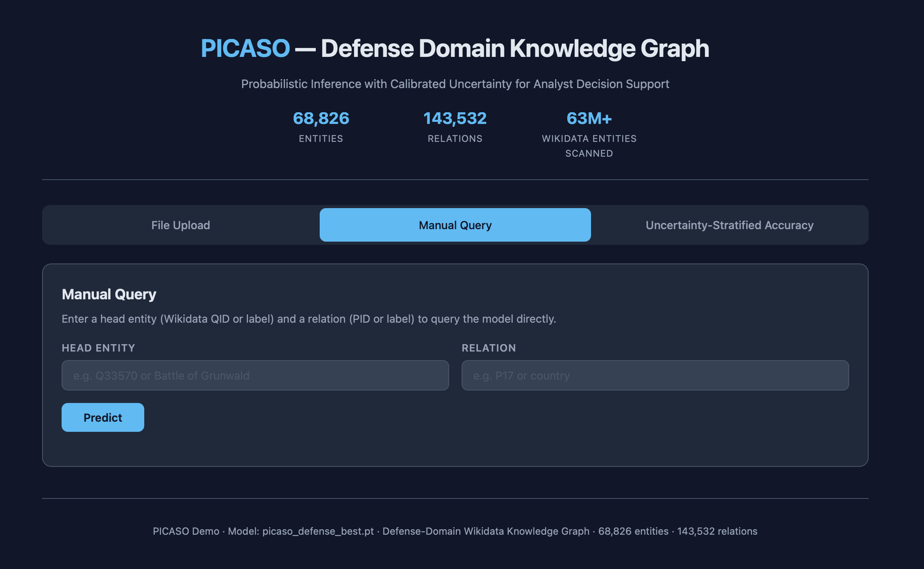This screenshot has height=569, width=924.
Task: Focus the Relation input field
Action: [655, 375]
